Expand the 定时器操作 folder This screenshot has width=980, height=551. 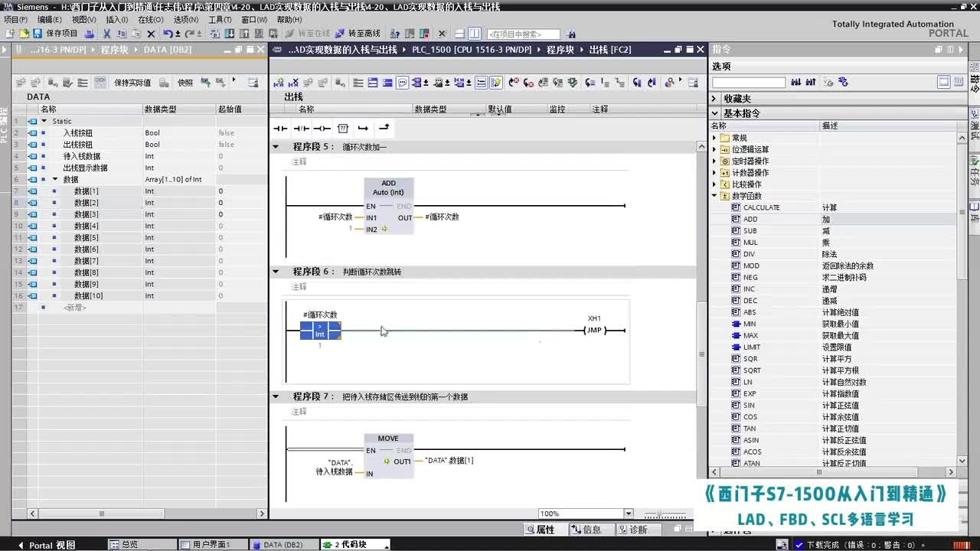tap(715, 161)
